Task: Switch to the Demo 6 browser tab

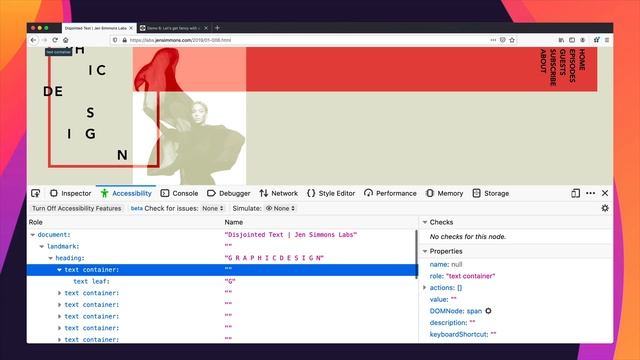Action: [173, 28]
